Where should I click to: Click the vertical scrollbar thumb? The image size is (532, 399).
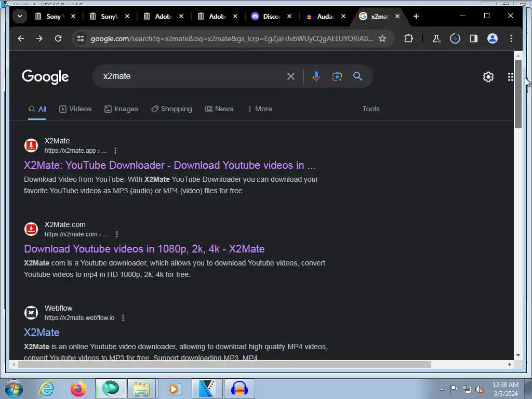click(518, 94)
